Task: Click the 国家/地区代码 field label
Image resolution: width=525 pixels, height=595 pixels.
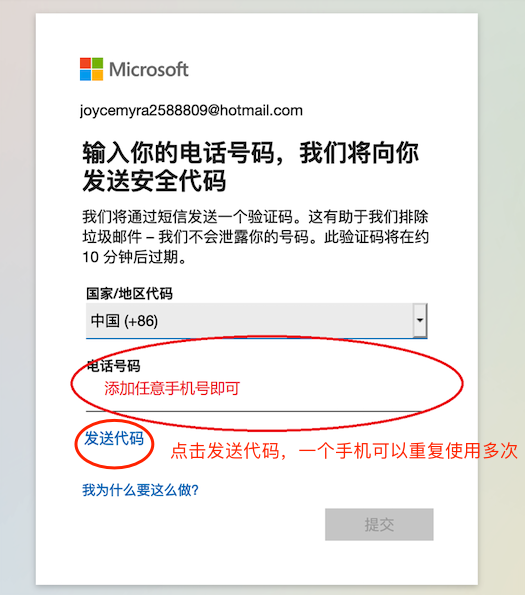Action: pos(129,293)
